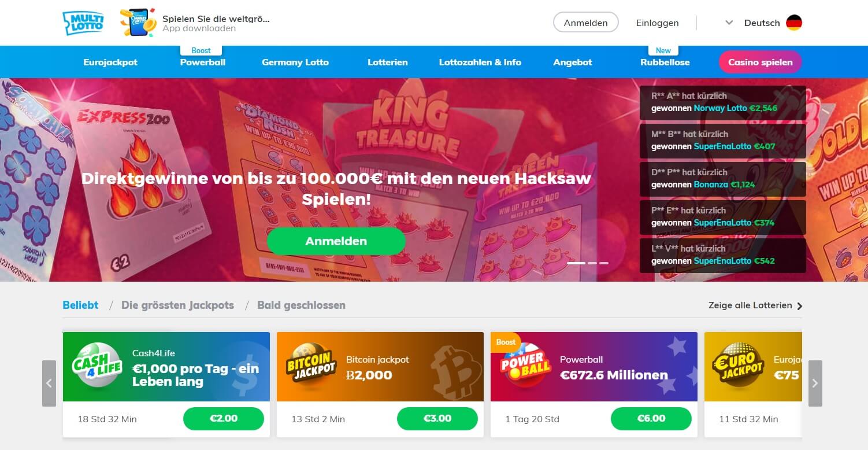Open the Lotterien menu
This screenshot has width=868, height=450.
(x=388, y=62)
